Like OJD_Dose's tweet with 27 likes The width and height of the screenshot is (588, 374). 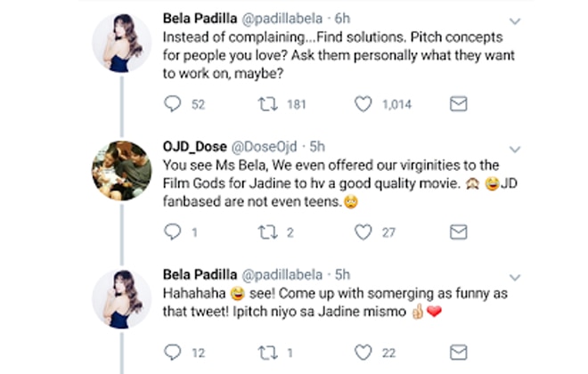coord(363,232)
